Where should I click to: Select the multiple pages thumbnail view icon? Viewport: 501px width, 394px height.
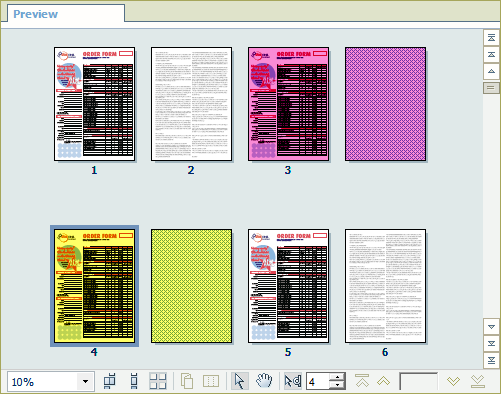(158, 381)
